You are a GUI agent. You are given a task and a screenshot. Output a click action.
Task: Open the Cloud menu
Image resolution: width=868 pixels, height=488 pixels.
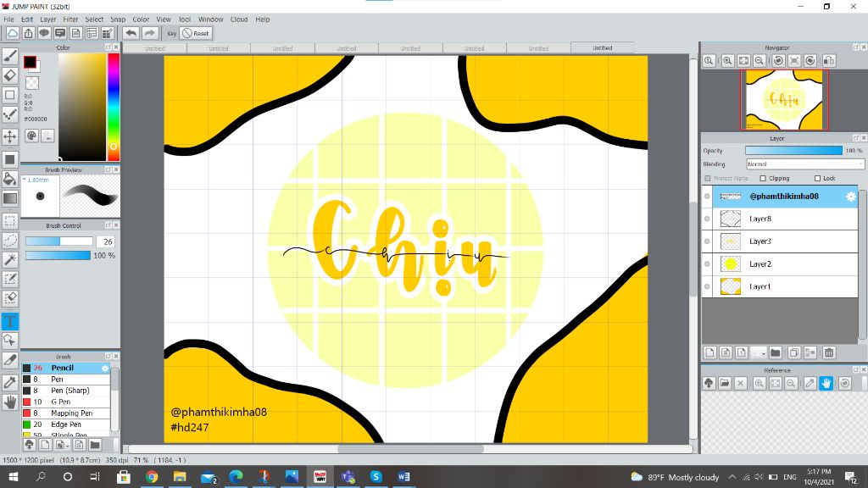(x=238, y=19)
